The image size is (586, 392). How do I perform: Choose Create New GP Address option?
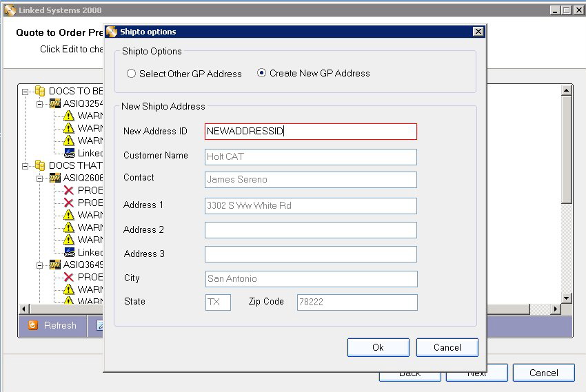[x=314, y=73]
